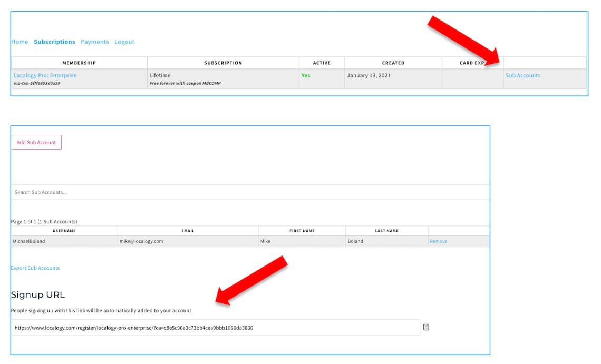
Task: Go to the Home page
Action: (20, 42)
